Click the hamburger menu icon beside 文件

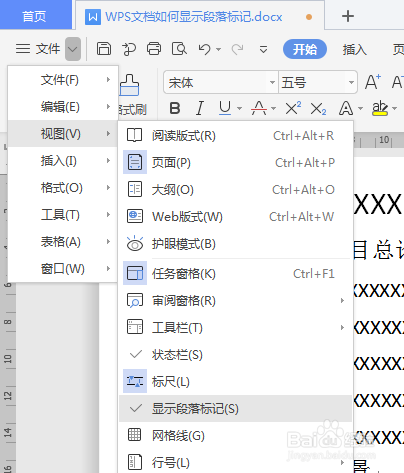tap(23, 49)
